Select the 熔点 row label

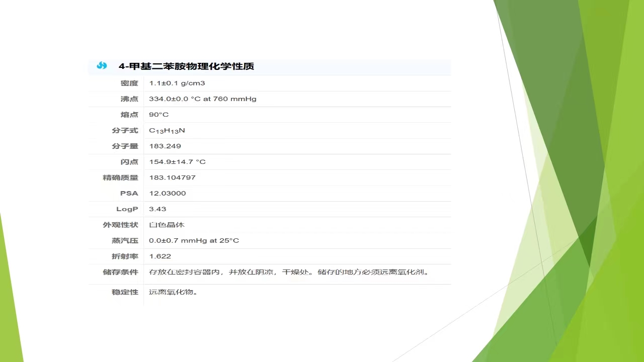[x=129, y=115]
